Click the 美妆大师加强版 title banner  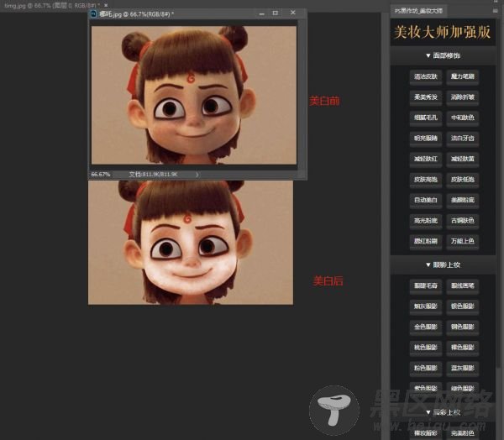pos(443,32)
